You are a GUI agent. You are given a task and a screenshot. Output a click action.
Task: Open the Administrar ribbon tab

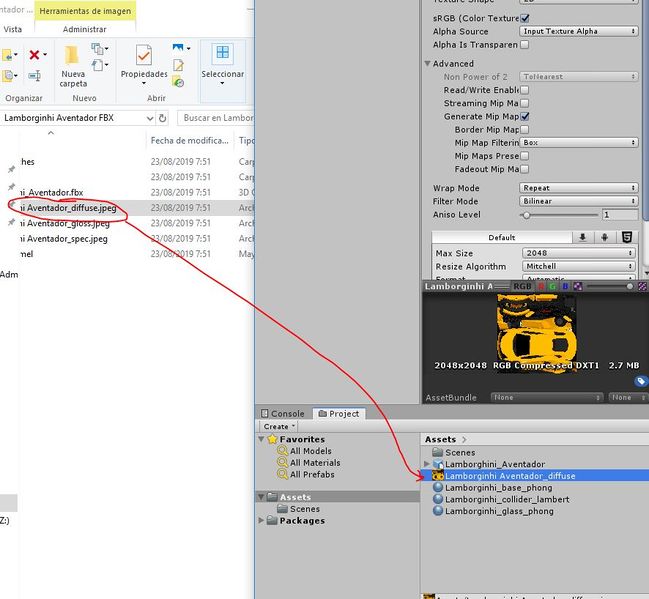pos(84,29)
